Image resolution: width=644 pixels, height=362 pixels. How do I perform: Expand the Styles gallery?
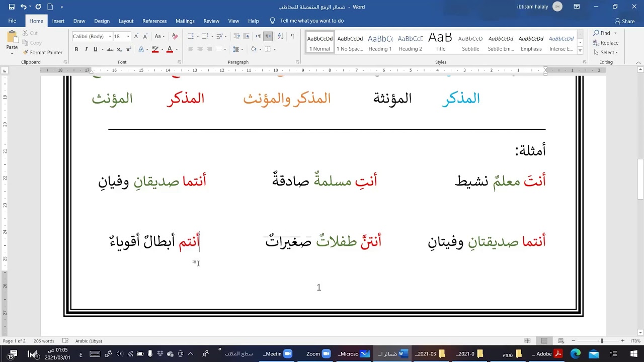(x=580, y=51)
